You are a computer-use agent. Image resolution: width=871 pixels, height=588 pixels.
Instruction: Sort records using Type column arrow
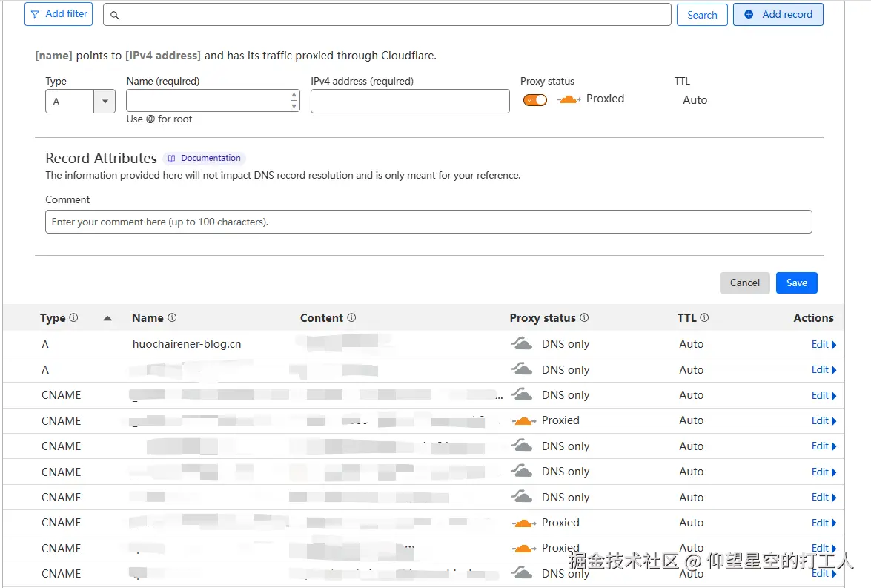click(x=107, y=318)
